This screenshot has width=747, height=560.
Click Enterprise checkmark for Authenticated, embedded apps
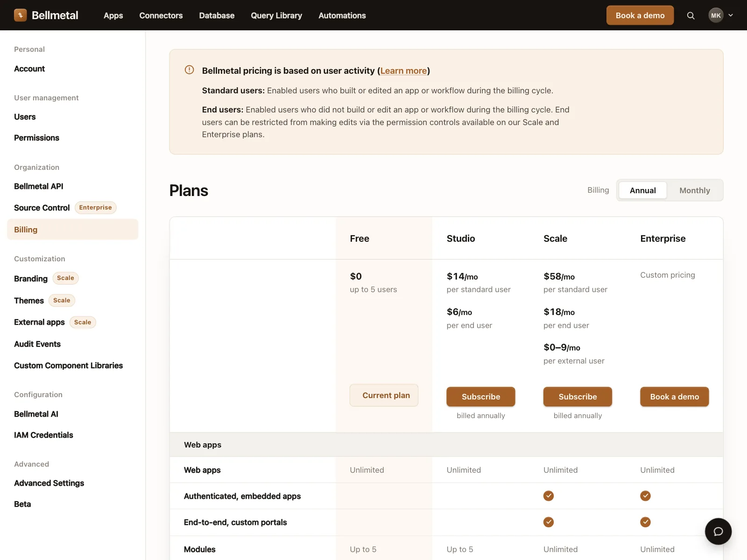(x=645, y=496)
